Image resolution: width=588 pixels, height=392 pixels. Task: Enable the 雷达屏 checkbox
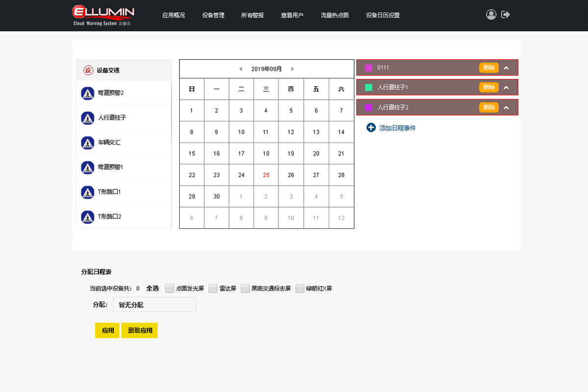(x=213, y=289)
